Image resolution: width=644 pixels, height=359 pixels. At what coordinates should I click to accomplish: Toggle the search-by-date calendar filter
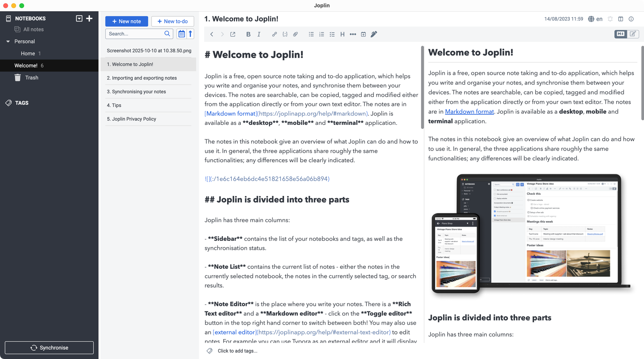181,34
